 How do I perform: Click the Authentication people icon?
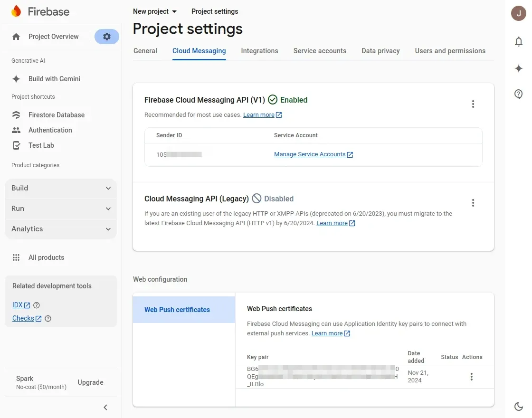tap(16, 130)
